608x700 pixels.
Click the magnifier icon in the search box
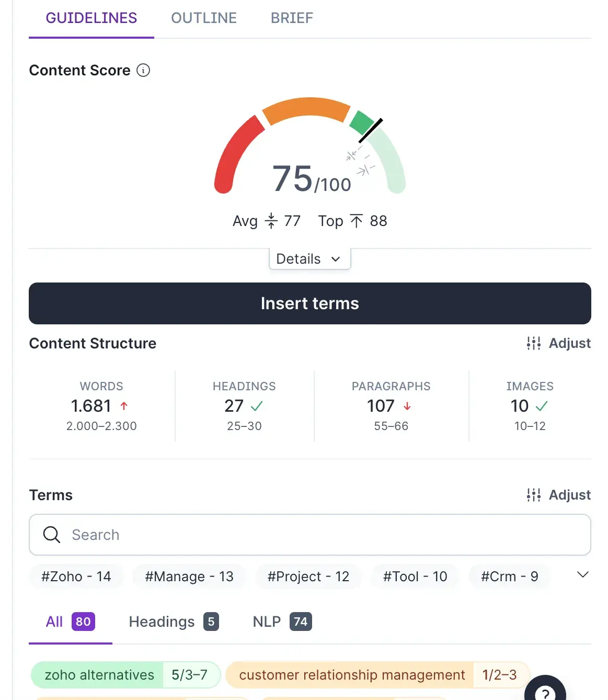coord(52,535)
